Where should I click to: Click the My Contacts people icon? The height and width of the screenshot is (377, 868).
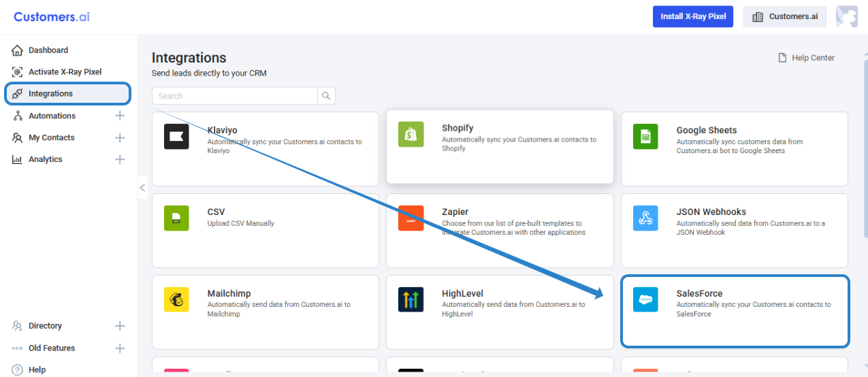[x=17, y=137]
